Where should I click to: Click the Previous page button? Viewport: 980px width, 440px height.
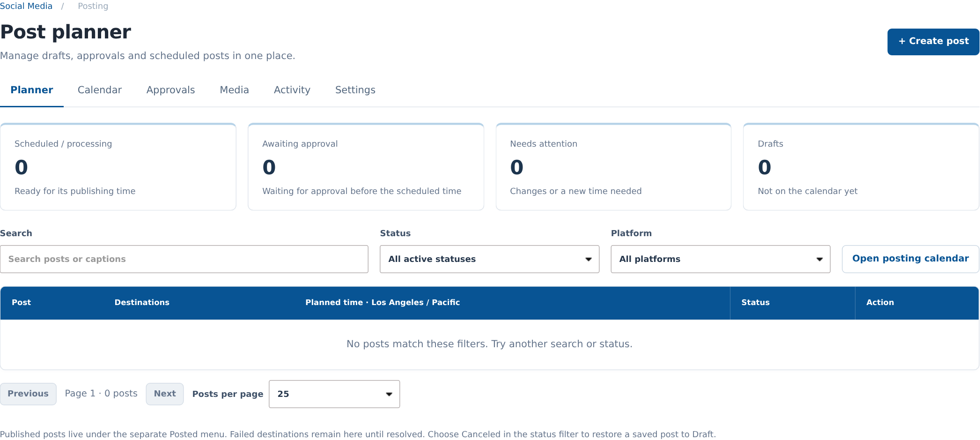pyautogui.click(x=28, y=394)
